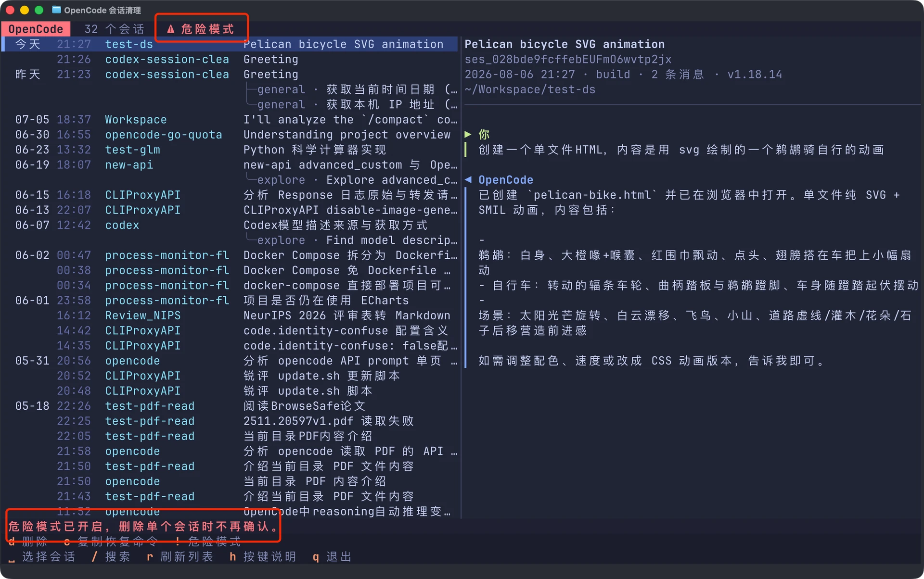
Task: Click the 危险模式 indicator label in the header
Action: pyautogui.click(x=207, y=29)
